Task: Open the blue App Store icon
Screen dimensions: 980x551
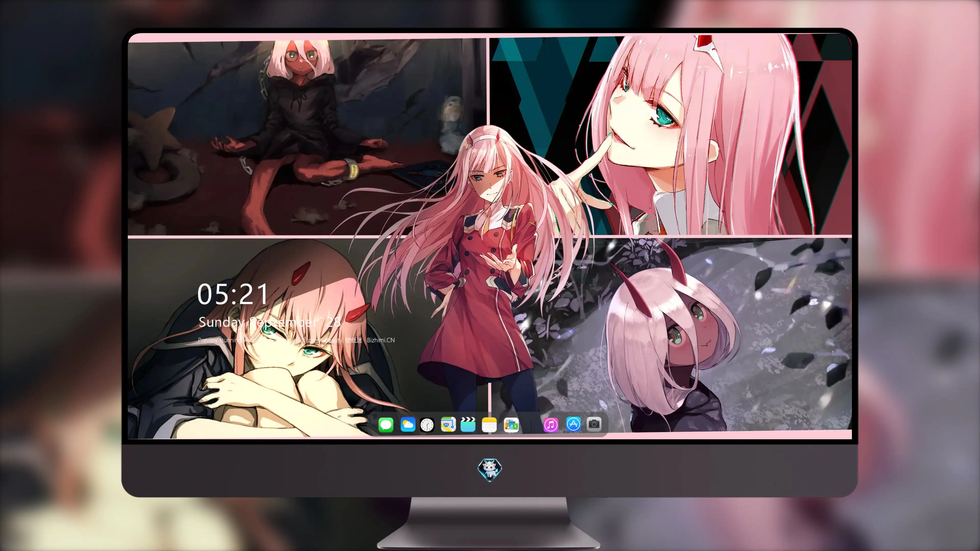Action: coord(573,424)
